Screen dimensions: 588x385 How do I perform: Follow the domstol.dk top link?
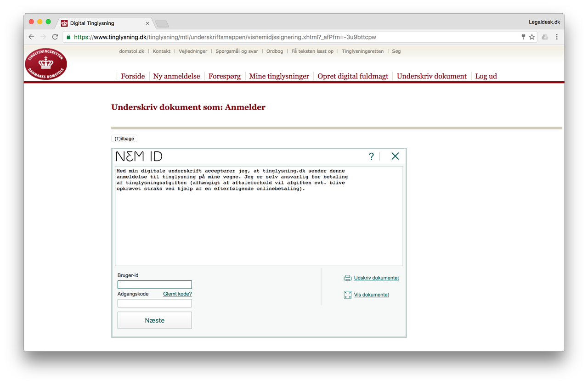(x=131, y=51)
